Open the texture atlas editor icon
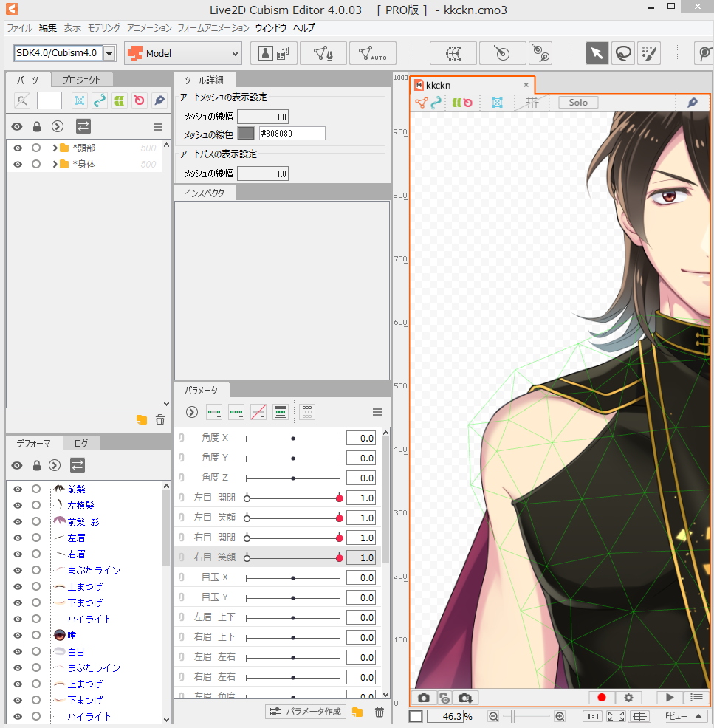 274,53
